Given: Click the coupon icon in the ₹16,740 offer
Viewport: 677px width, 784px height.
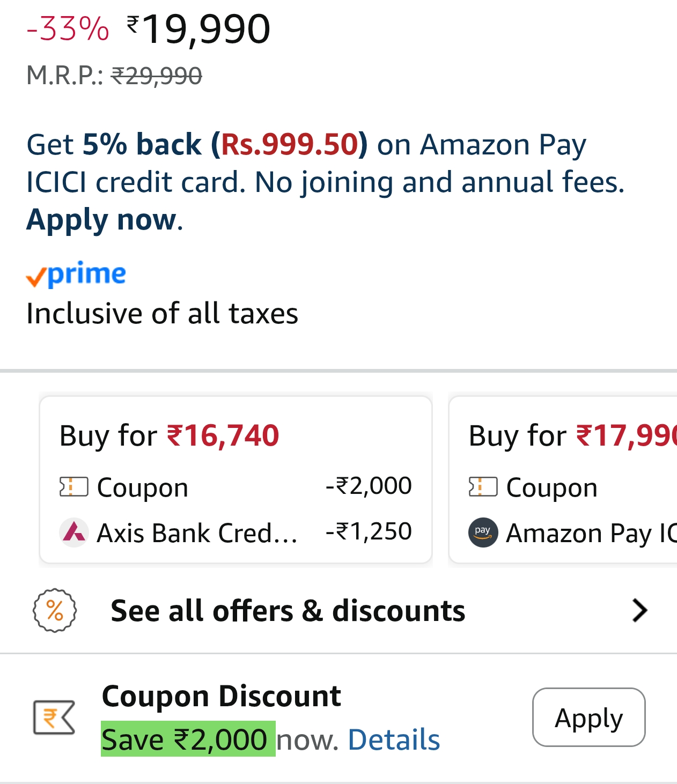Looking at the screenshot, I should click(73, 487).
